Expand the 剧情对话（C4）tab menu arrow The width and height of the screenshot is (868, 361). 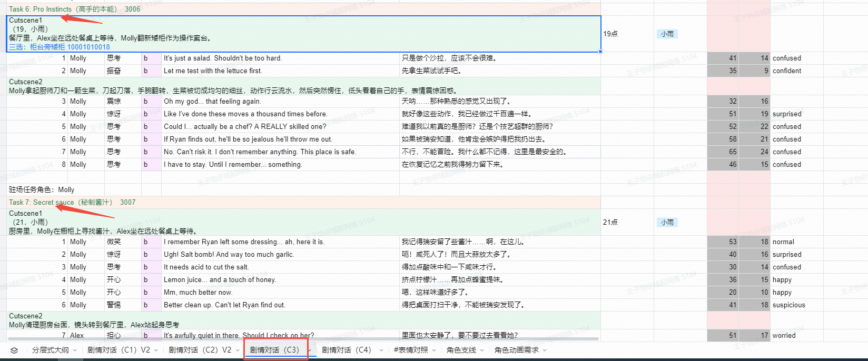coord(381,350)
